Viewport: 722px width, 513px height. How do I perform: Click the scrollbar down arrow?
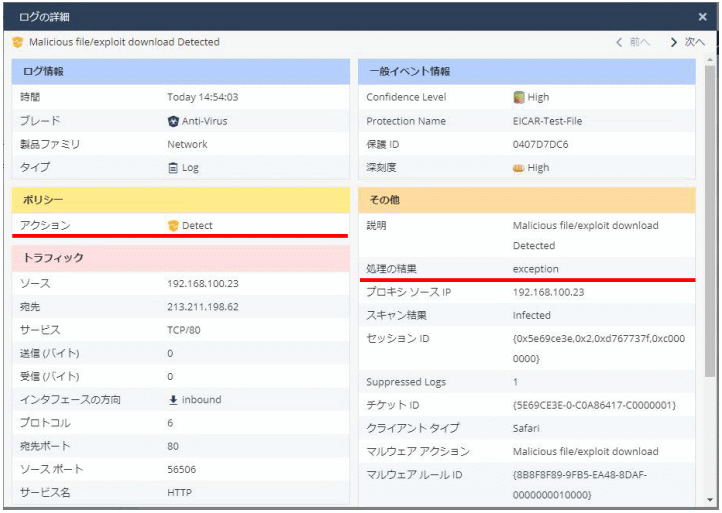click(710, 499)
